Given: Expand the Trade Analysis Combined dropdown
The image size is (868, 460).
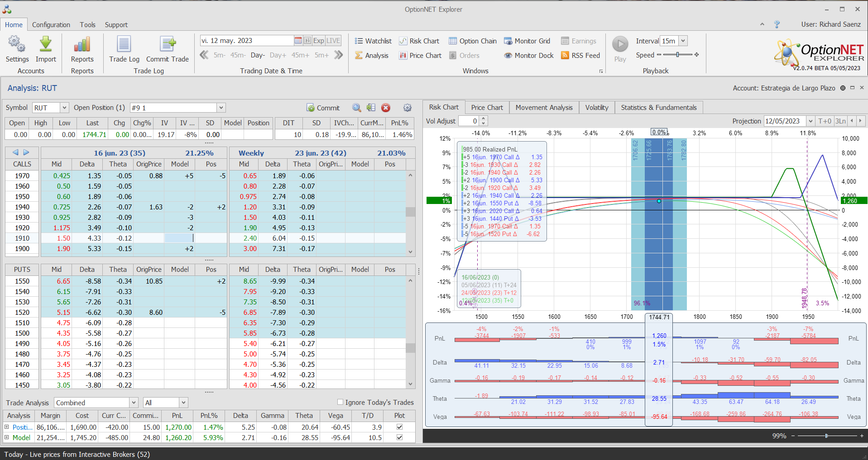Looking at the screenshot, I should (x=134, y=403).
